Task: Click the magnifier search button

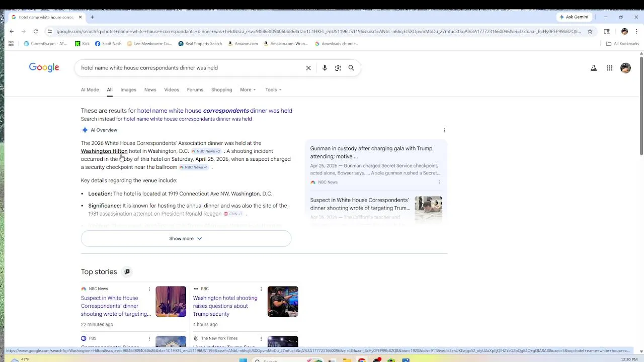Action: pos(351,68)
